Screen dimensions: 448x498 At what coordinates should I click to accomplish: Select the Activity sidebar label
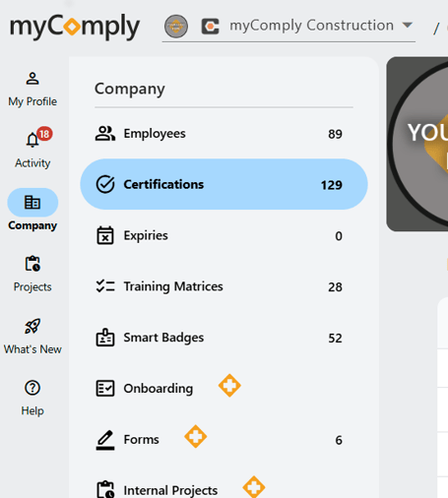[x=32, y=163]
